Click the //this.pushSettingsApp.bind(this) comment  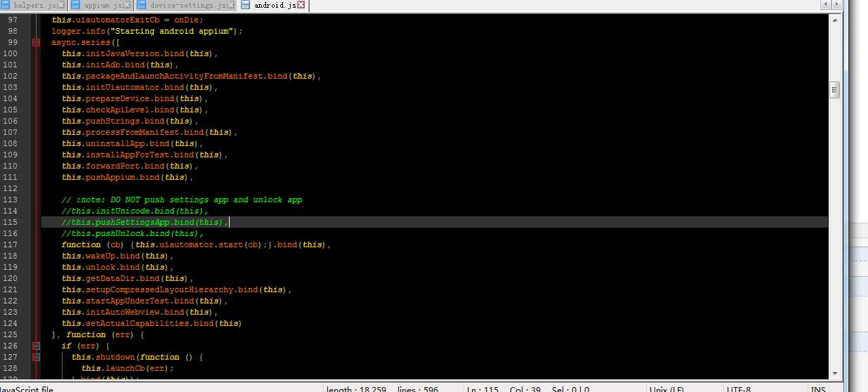click(x=145, y=222)
